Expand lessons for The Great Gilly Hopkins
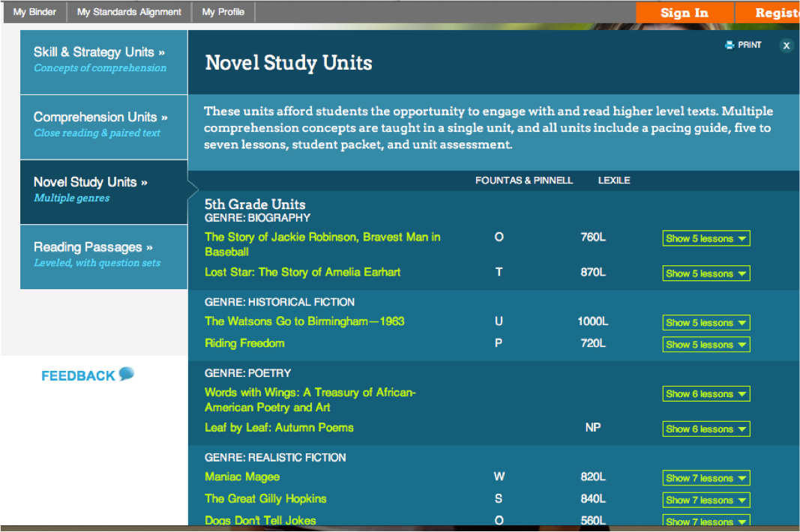Image resolution: width=800 pixels, height=532 pixels. 706,500
